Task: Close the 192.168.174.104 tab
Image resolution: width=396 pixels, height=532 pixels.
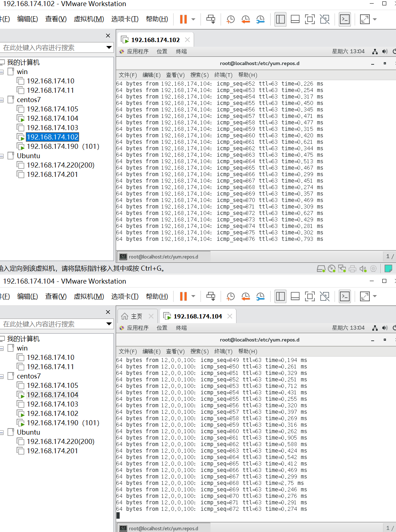Action: coord(230,316)
